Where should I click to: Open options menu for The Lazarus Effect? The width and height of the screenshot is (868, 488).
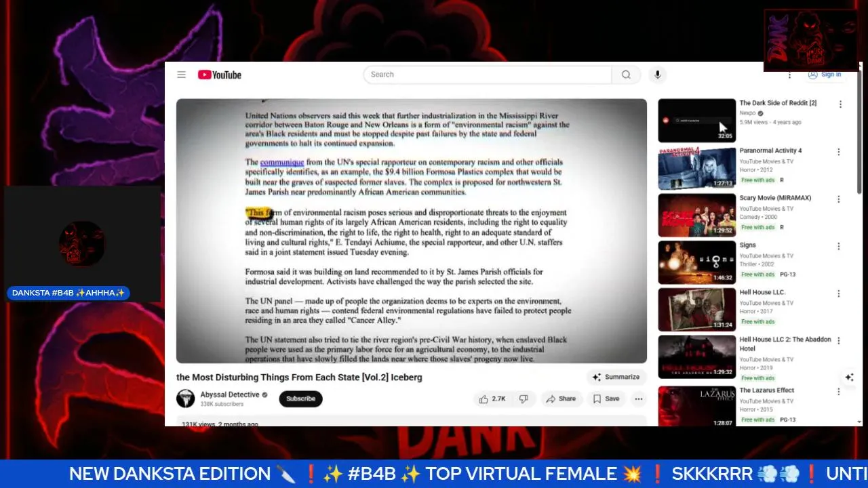point(839,392)
